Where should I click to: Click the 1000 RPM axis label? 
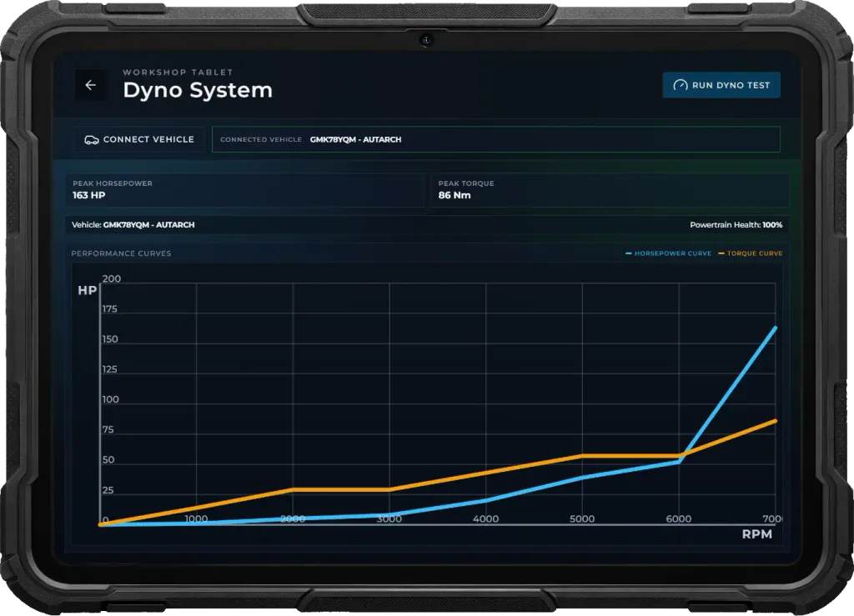click(x=196, y=518)
